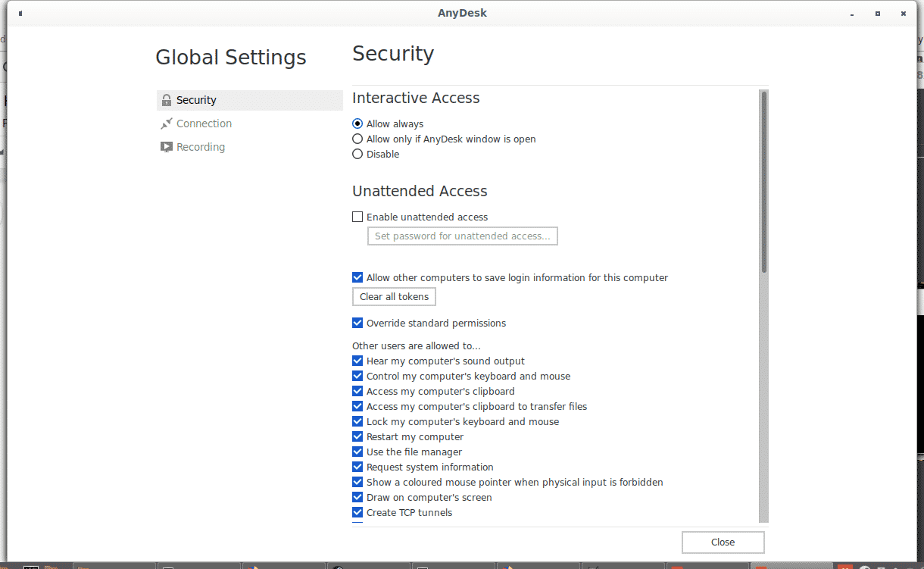
Task: Toggle the Restart my computer permission
Action: (357, 436)
